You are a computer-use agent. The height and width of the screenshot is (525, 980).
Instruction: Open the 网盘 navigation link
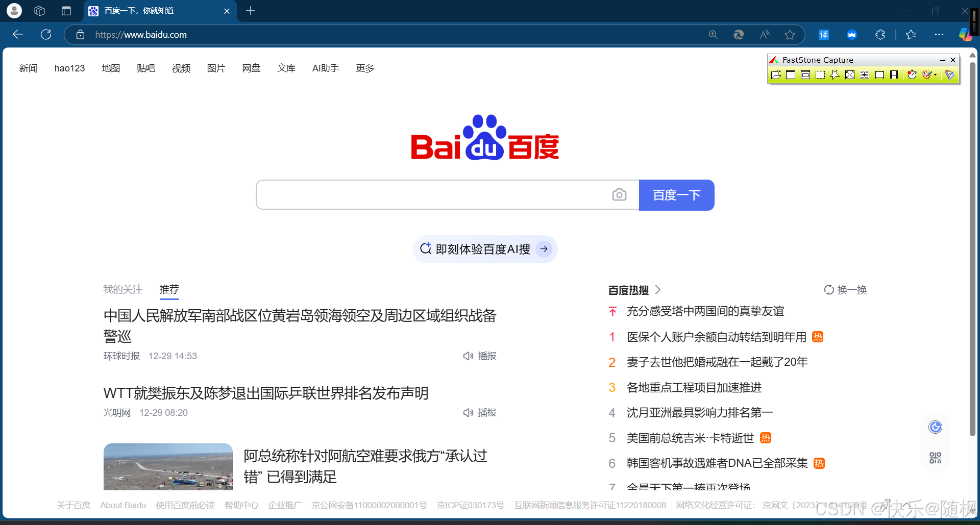[x=251, y=68]
